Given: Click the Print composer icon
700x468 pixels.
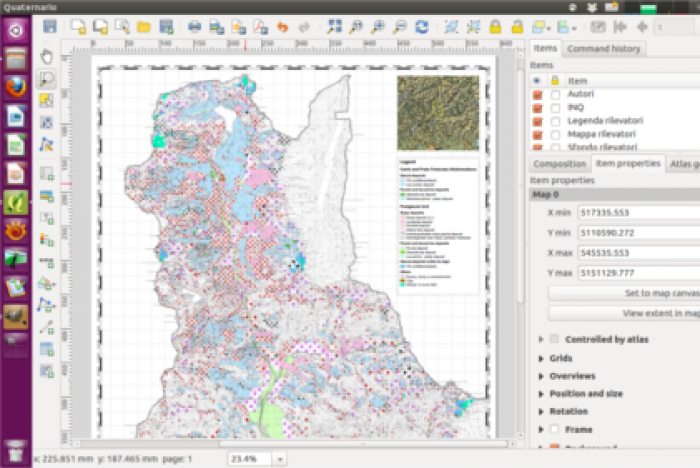Looking at the screenshot, I should (195, 27).
